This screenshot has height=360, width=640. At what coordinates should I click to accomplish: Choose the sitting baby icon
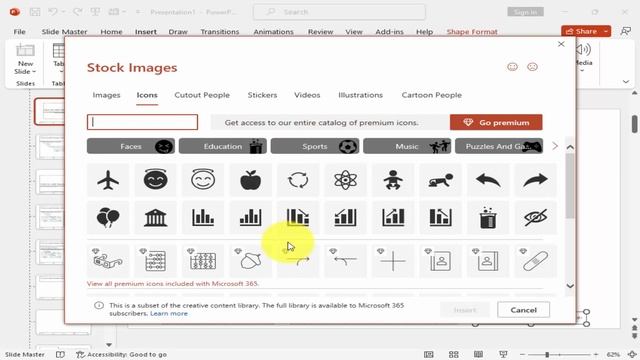coord(393,180)
